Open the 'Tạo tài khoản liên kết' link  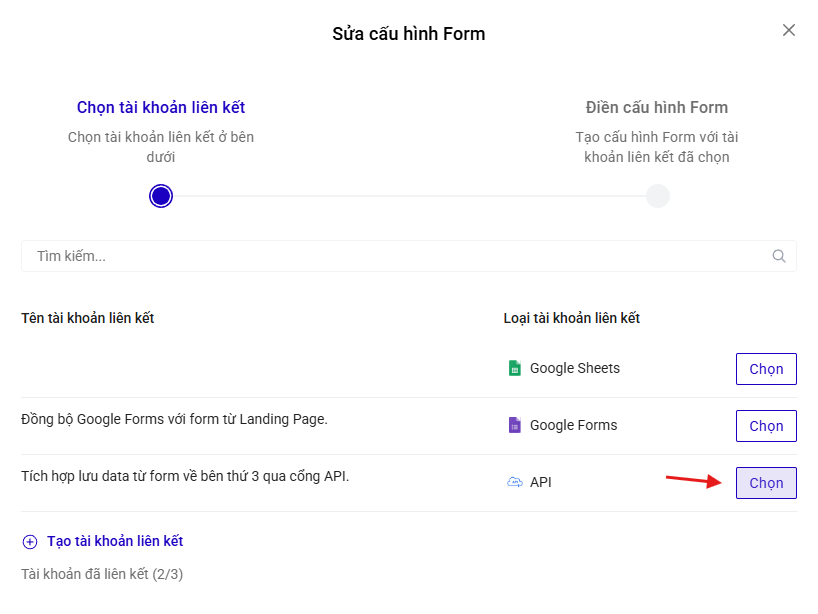point(115,541)
